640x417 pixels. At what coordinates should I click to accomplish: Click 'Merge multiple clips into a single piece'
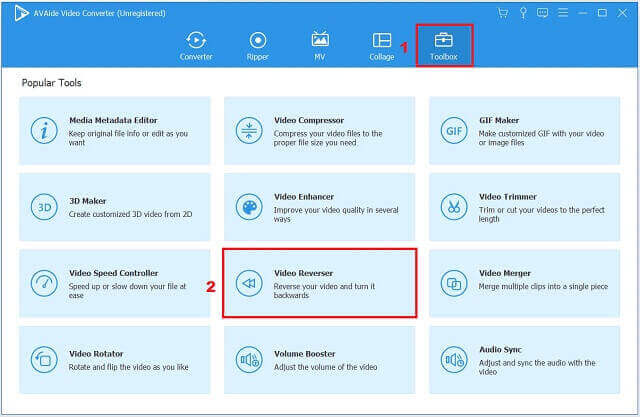pyautogui.click(x=543, y=286)
